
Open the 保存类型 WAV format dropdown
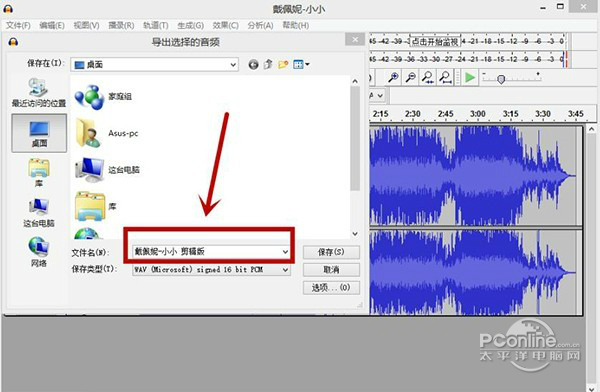tap(211, 270)
